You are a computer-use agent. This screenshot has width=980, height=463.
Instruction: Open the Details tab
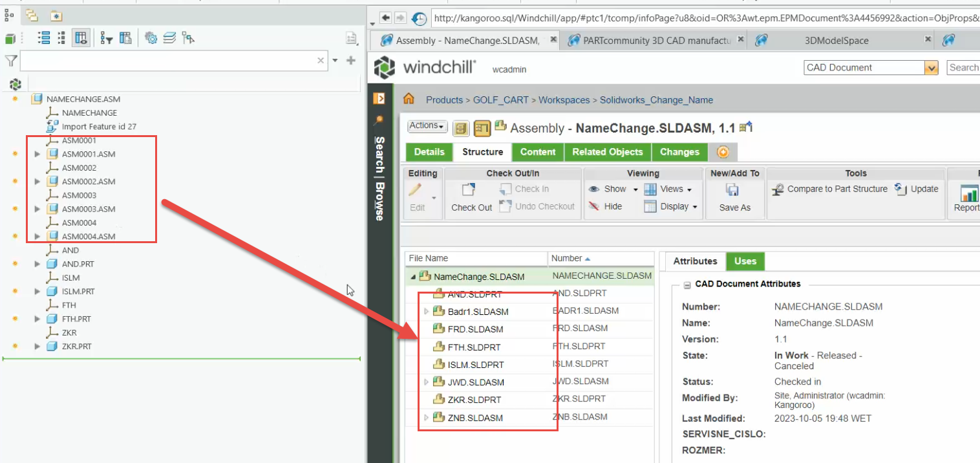point(429,152)
